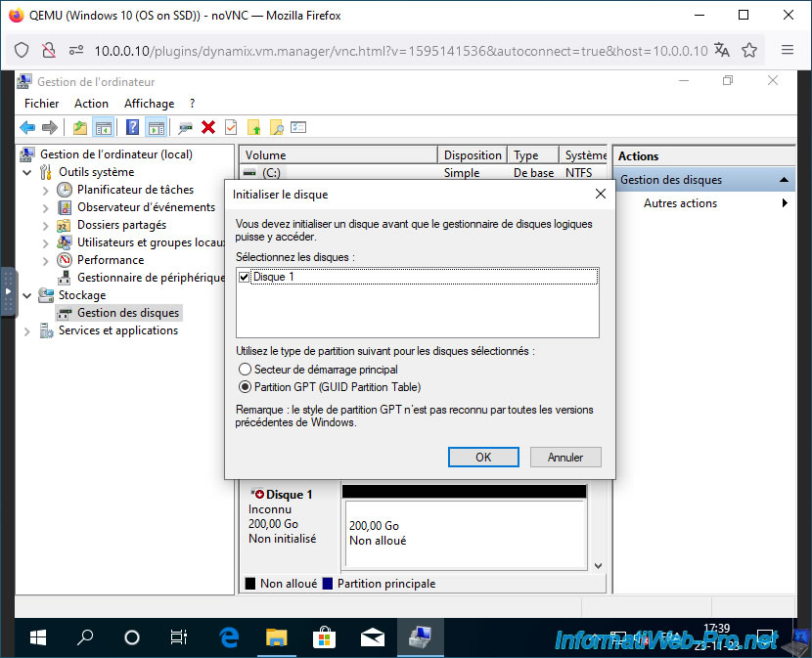The image size is (812, 658).
Task: Launch Microsoft Edge from taskbar
Action: coord(229,637)
